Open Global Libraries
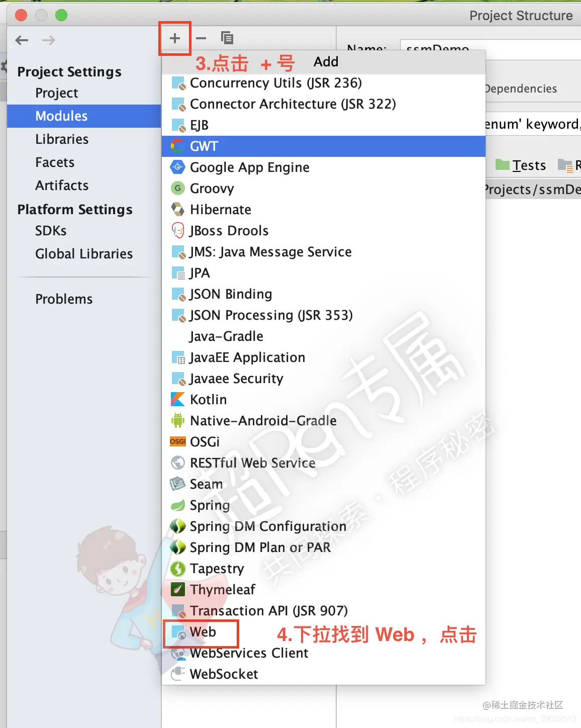 point(84,254)
